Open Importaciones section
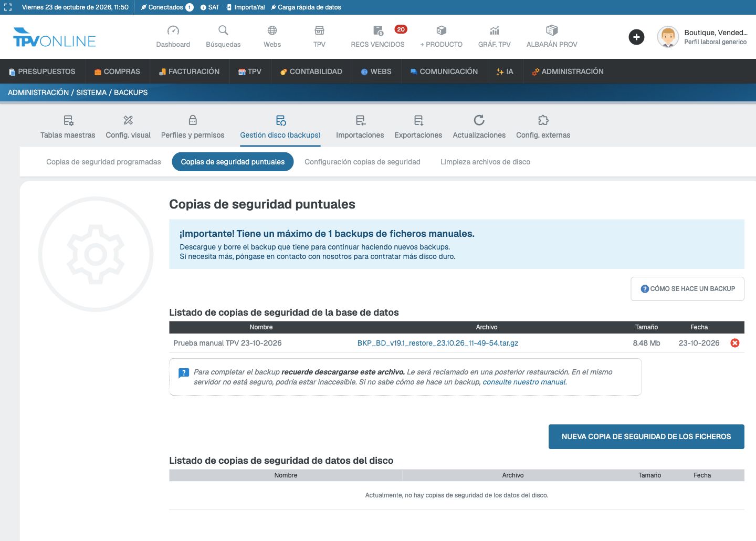 [360, 127]
